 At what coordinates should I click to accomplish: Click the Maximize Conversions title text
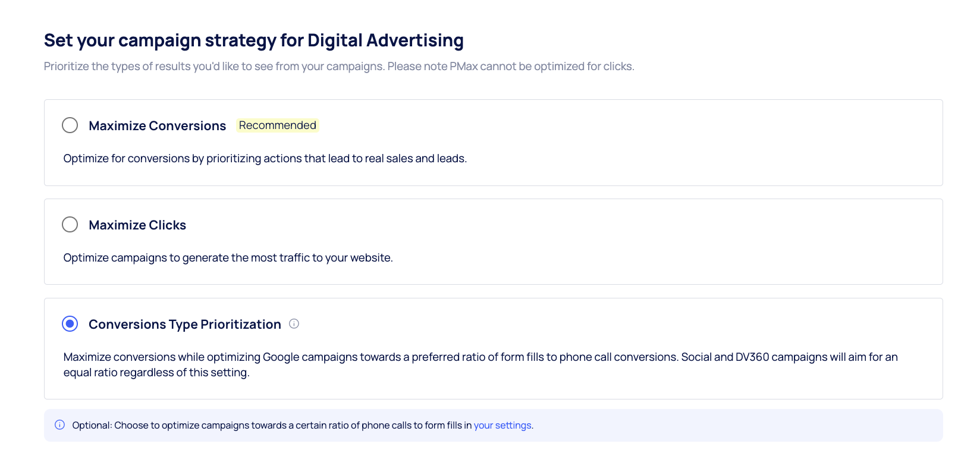point(158,126)
